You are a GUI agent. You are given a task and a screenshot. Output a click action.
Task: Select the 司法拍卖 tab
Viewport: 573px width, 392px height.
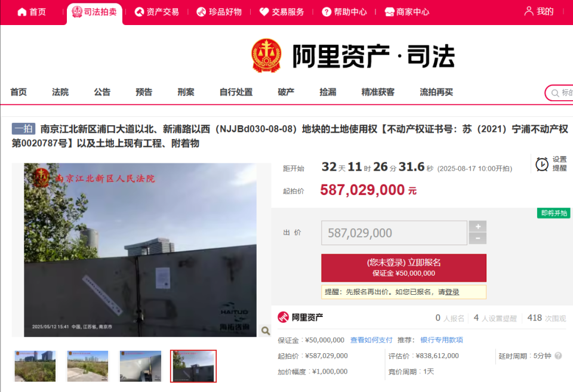pyautogui.click(x=95, y=12)
